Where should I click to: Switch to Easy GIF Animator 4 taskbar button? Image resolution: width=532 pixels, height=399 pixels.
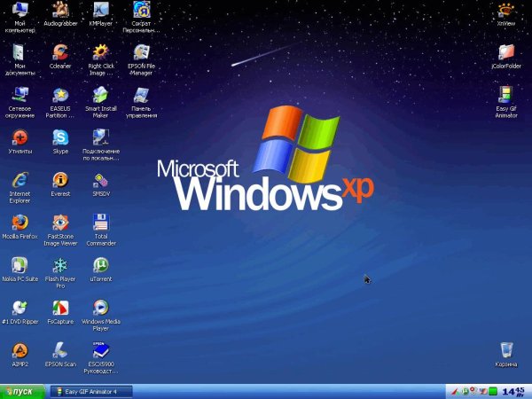91,392
